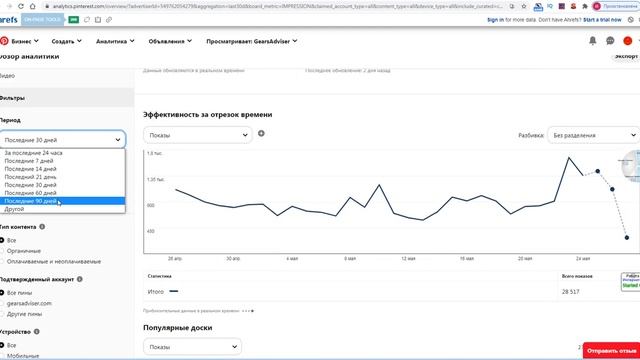Go to the browser home page icon
Image resolution: width=640 pixels, height=360 pixels.
click(x=32, y=6)
